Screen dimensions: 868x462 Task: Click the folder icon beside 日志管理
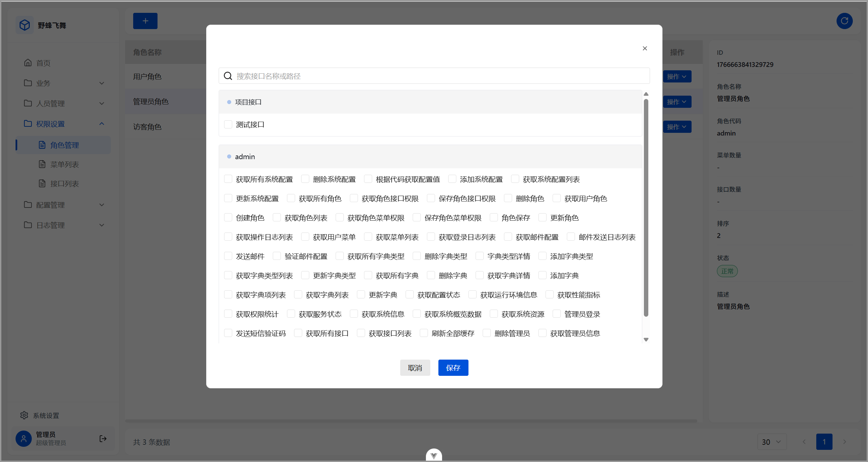(28, 225)
